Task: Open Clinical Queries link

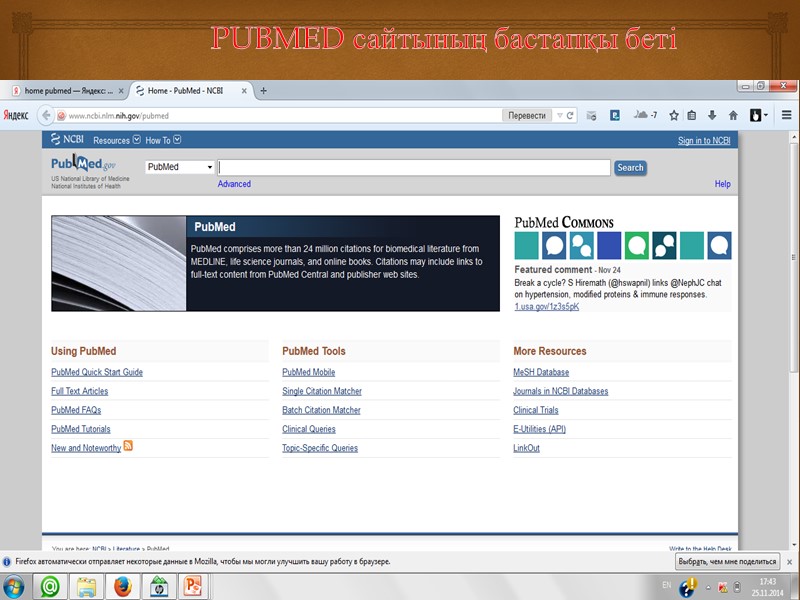Action: tap(309, 429)
